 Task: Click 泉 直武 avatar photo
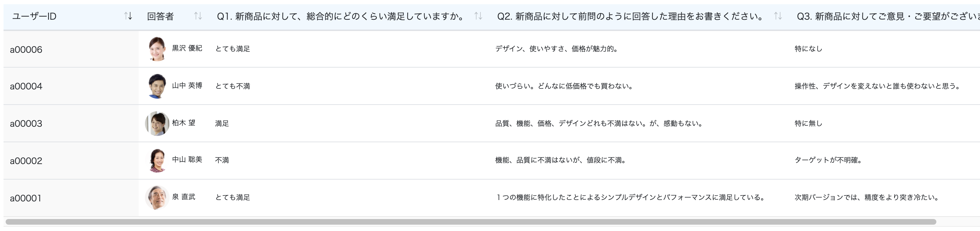157,198
